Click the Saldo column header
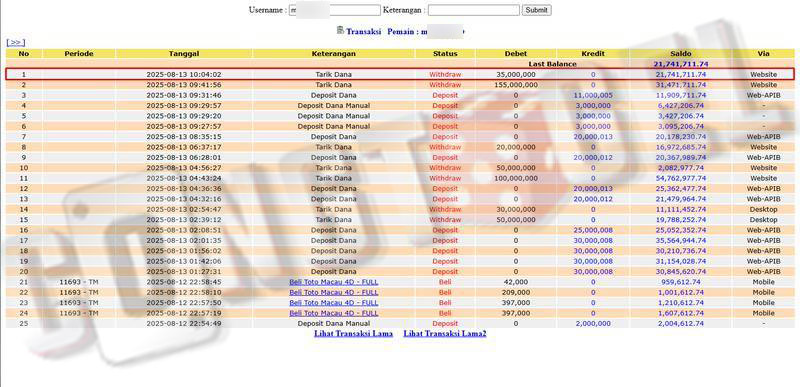 [x=681, y=54]
